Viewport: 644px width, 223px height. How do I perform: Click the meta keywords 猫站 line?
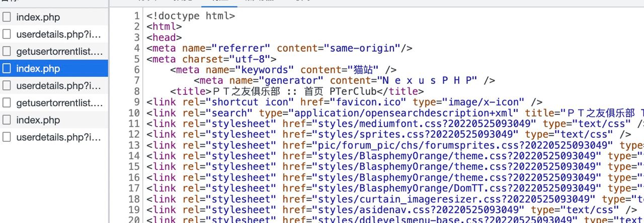point(283,70)
